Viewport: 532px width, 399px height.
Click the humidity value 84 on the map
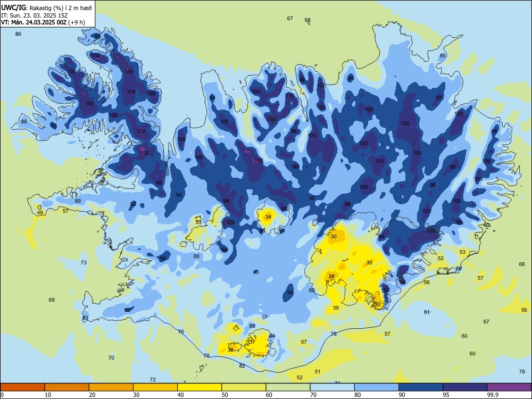pyautogui.click(x=272, y=336)
